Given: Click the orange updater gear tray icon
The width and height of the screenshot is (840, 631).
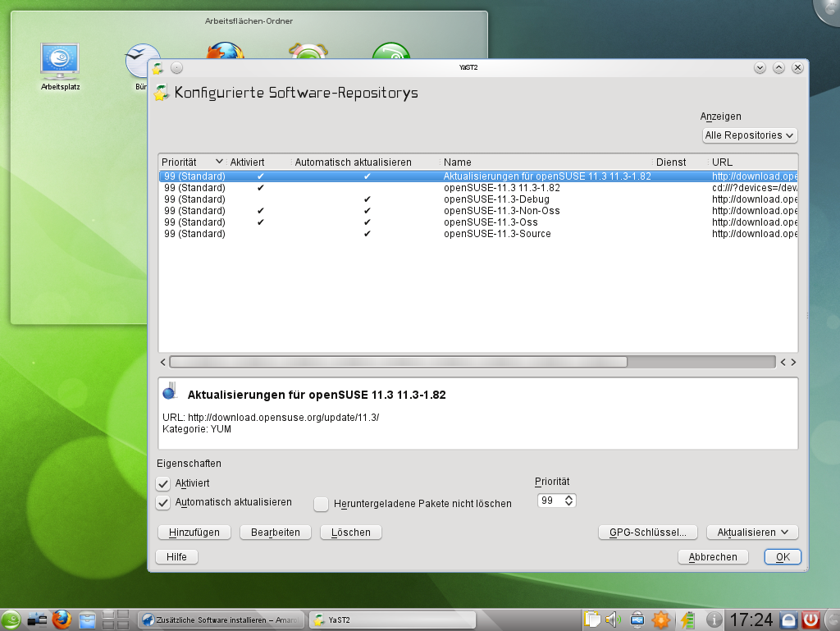Looking at the screenshot, I should [x=661, y=620].
